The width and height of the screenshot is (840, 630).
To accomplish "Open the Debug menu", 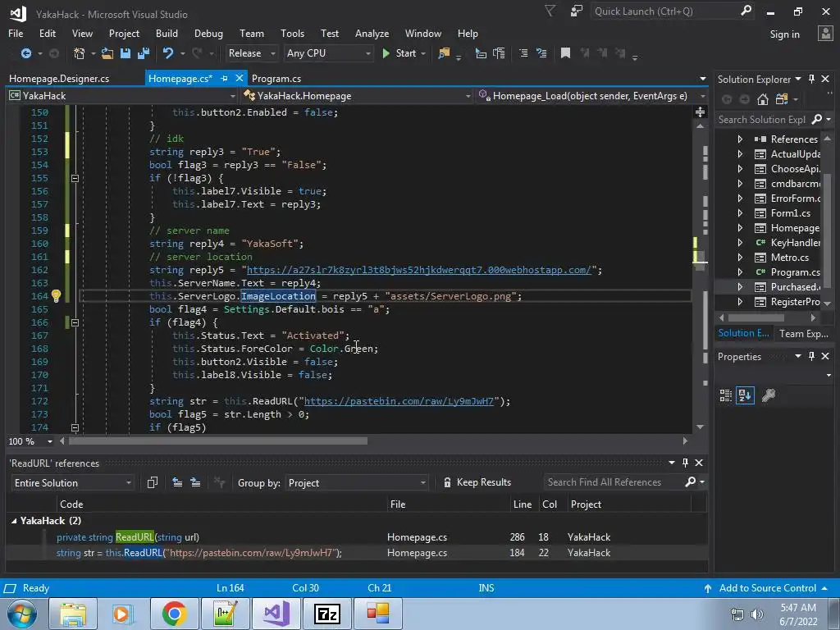I will (208, 33).
